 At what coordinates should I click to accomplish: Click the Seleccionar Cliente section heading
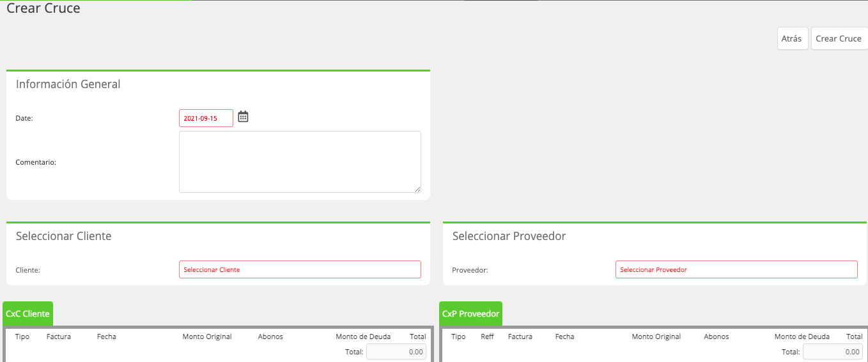(64, 236)
